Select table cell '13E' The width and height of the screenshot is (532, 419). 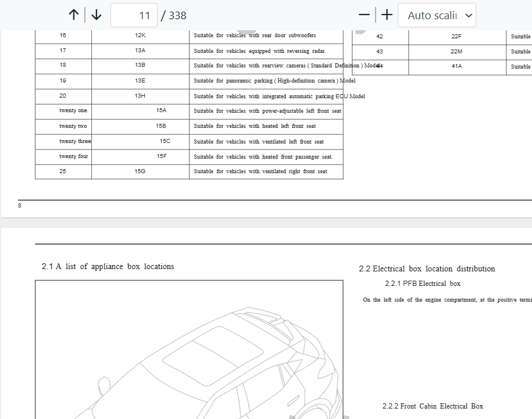140,81
